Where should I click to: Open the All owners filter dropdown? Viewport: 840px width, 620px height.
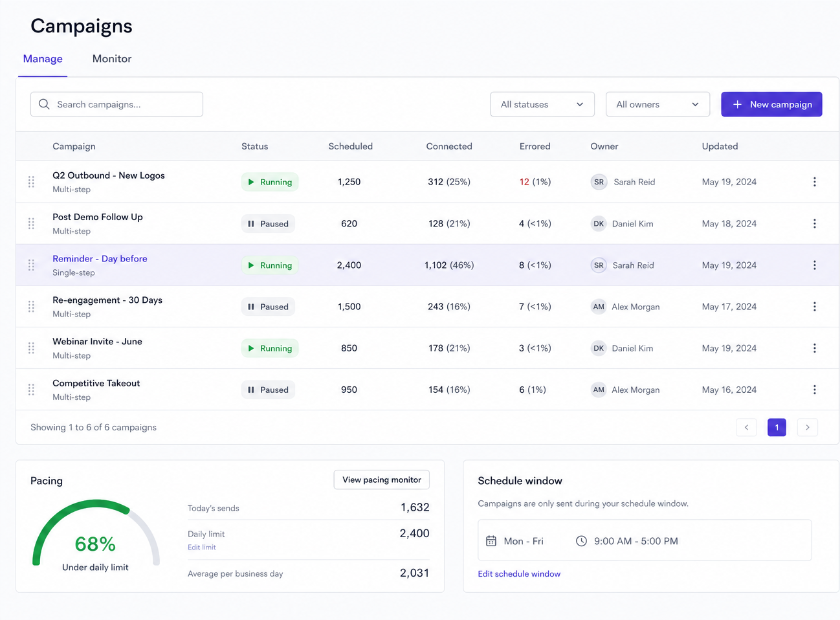click(x=658, y=104)
